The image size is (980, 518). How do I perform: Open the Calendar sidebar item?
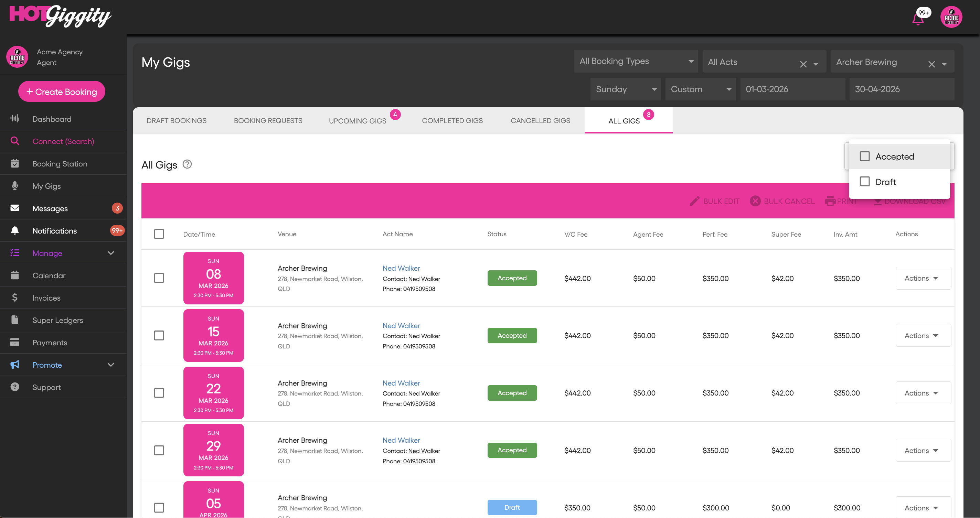49,276
